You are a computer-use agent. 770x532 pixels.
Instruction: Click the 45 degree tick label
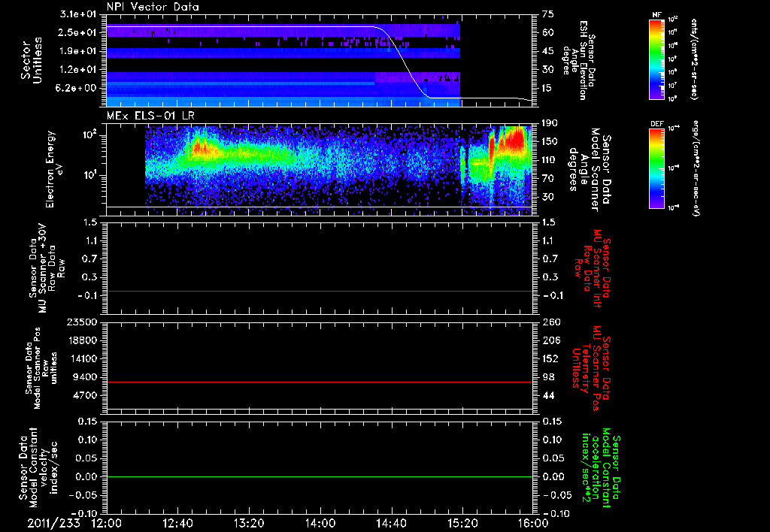[x=548, y=51]
